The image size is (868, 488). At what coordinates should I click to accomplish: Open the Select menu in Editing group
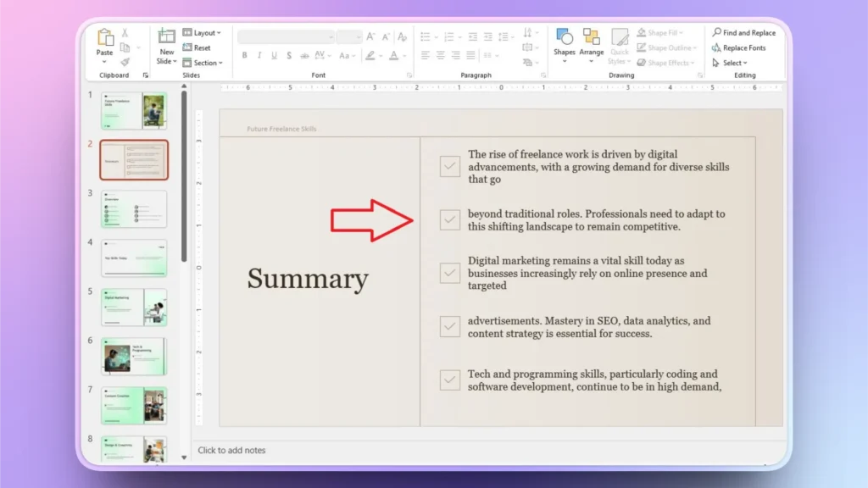coord(731,63)
